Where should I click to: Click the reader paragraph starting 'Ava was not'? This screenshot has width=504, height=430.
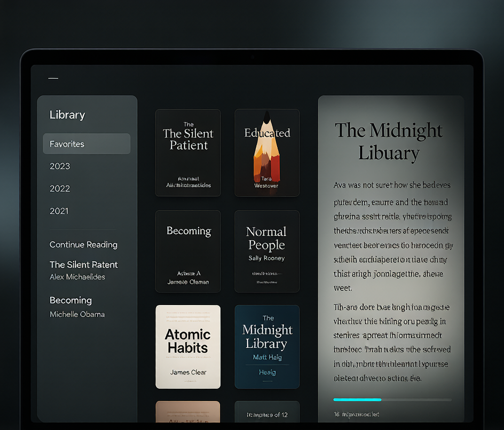392,236
